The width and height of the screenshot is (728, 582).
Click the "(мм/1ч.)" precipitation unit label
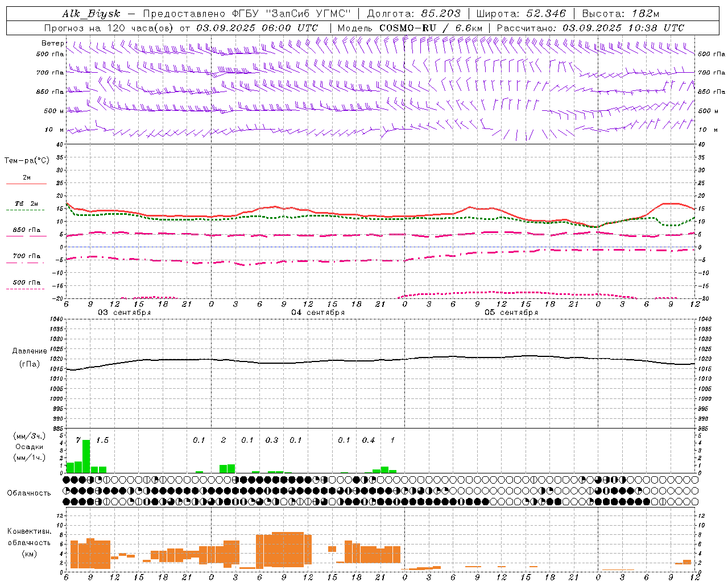29,458
